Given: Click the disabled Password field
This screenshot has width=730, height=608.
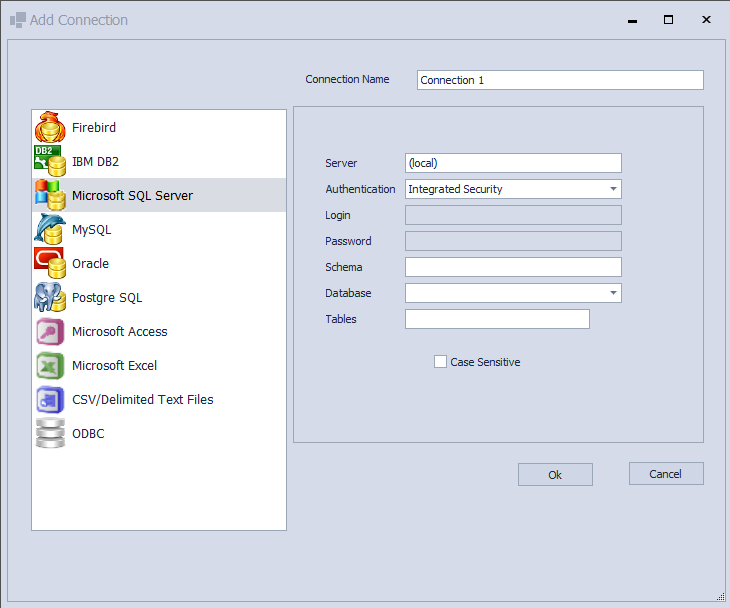Looking at the screenshot, I should [x=513, y=241].
